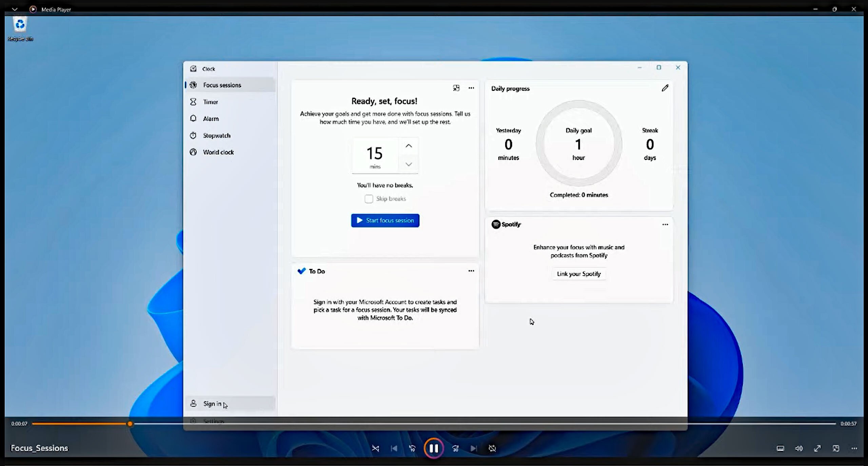Seek to middle of video timeline

[434, 424]
